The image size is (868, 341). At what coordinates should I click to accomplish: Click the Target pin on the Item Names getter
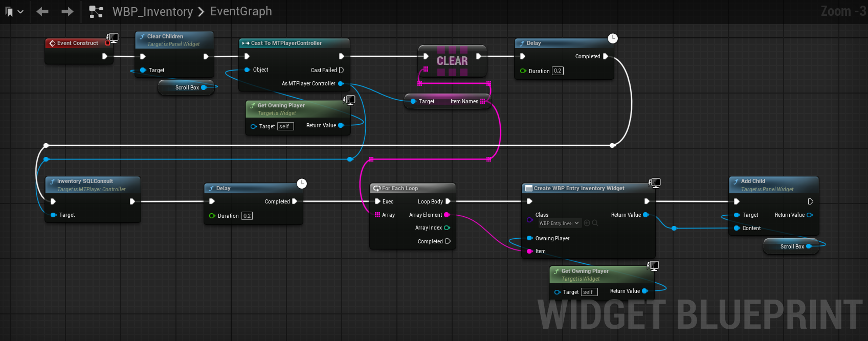point(413,101)
